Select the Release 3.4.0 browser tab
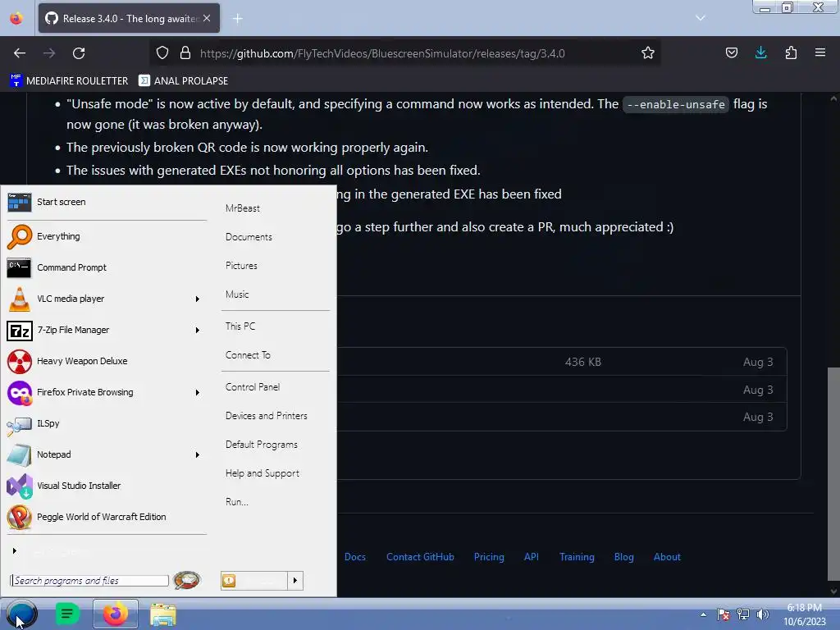The image size is (840, 630). pos(129,19)
